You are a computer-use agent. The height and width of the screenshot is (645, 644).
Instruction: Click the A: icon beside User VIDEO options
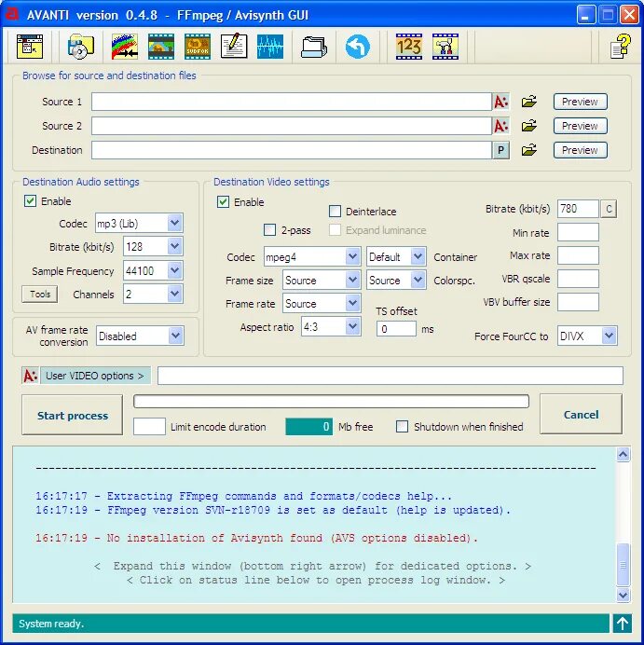31,376
